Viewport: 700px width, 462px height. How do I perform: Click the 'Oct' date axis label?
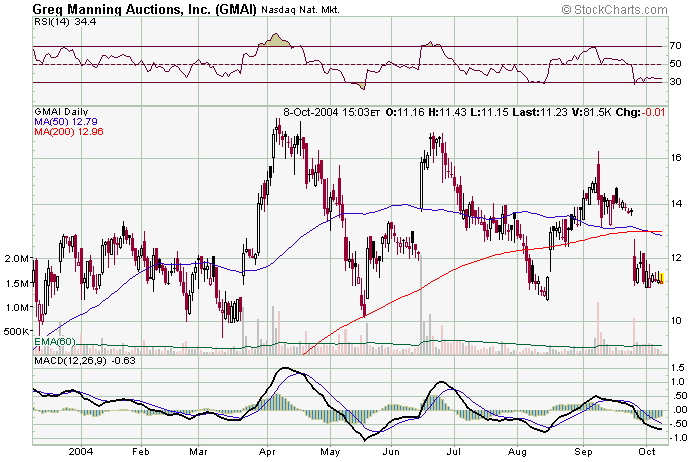(646, 451)
